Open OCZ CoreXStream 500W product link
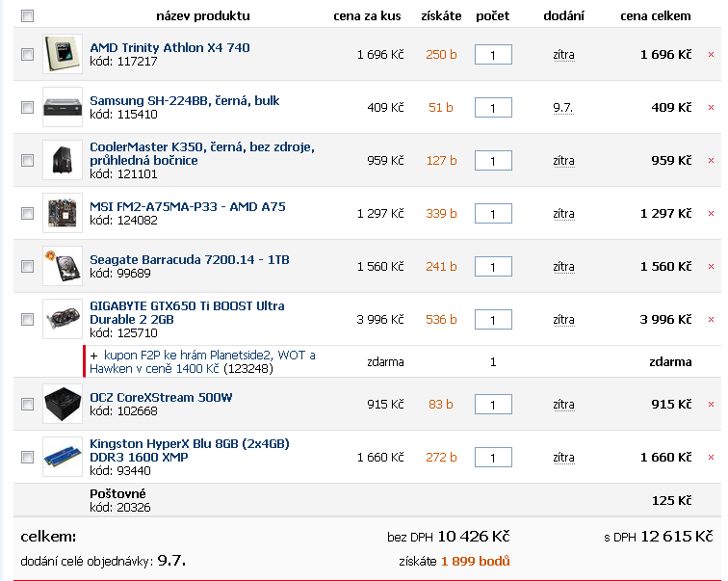Viewport: 728px width, 581px height. click(x=161, y=398)
